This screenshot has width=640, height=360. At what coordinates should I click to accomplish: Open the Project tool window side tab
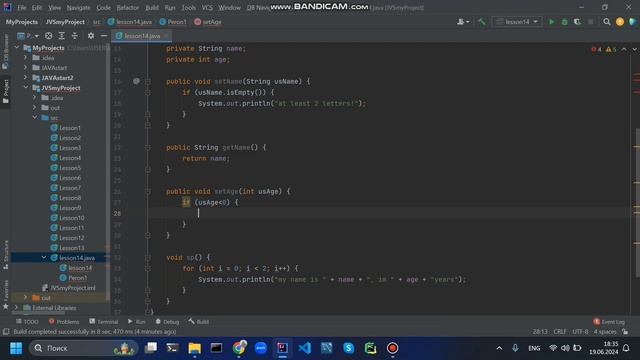coord(6,91)
